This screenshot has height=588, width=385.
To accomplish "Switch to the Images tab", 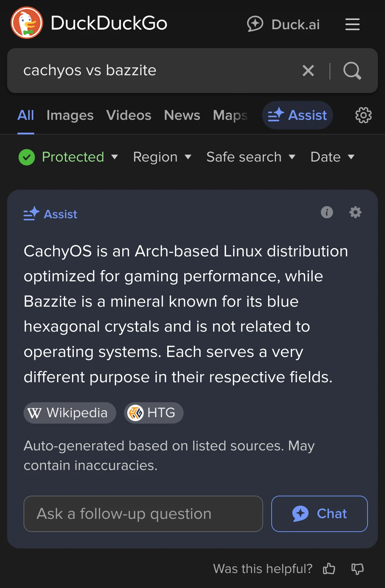I will click(70, 115).
